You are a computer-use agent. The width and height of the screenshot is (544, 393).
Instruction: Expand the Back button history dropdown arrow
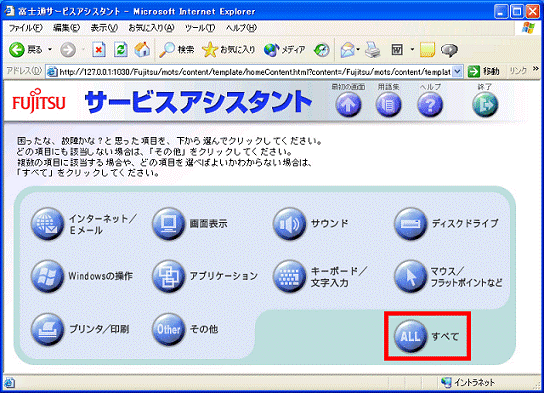[50, 50]
